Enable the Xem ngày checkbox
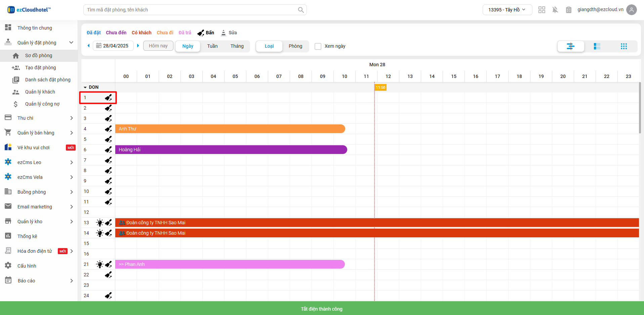This screenshot has height=315, width=644. coord(318,46)
